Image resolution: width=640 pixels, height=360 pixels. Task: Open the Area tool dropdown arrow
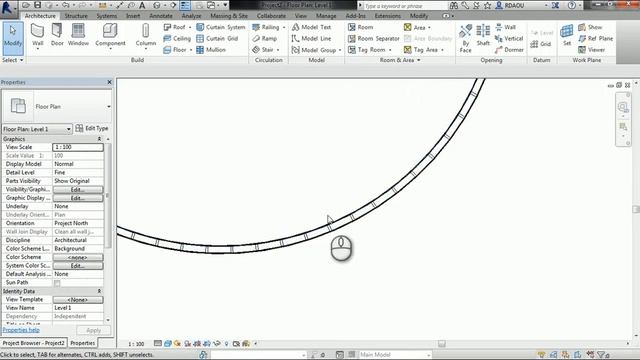click(x=429, y=27)
